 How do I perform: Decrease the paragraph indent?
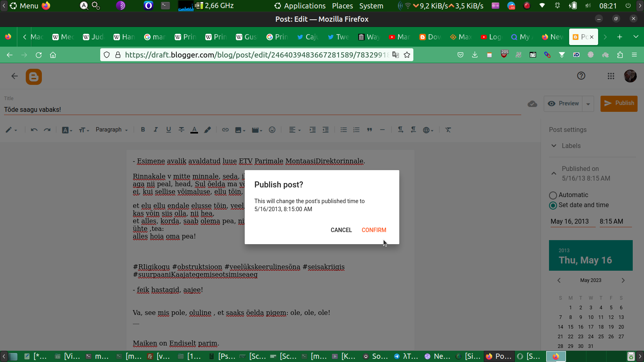pyautogui.click(x=326, y=130)
